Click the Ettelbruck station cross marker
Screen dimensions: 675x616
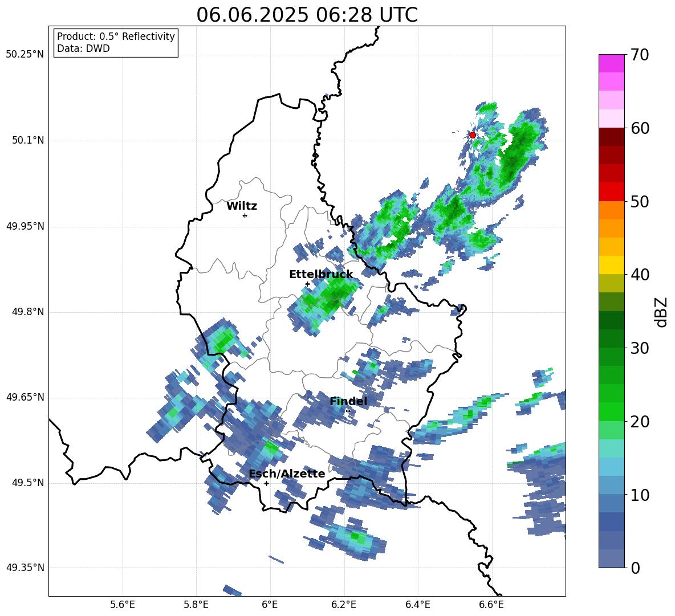pos(307,284)
